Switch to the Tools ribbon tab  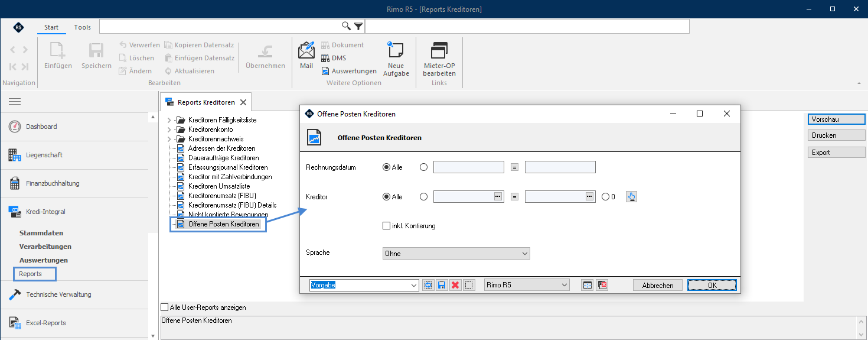point(83,27)
